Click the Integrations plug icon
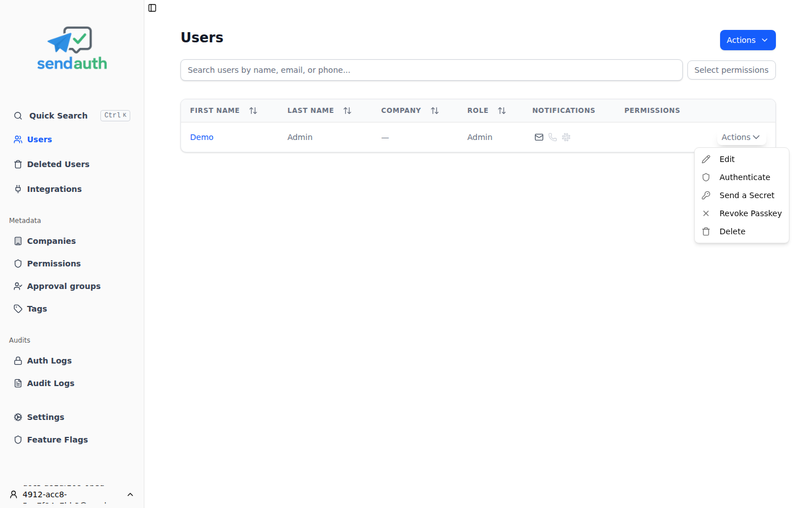Viewport: 812px width, 508px height. (x=18, y=189)
